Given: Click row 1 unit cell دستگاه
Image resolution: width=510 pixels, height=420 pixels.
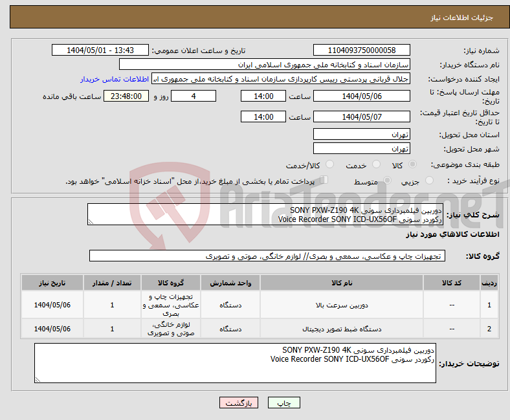Looking at the screenshot, I should click(x=230, y=305).
